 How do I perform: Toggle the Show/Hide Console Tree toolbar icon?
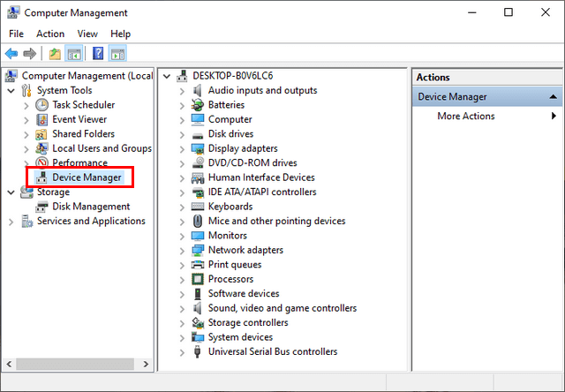(74, 54)
